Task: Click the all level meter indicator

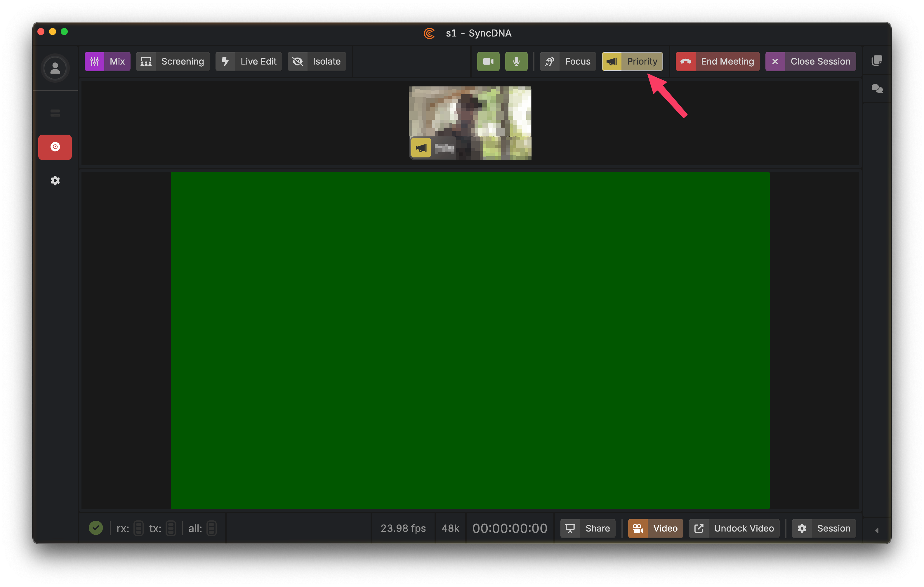Action: pos(211,528)
